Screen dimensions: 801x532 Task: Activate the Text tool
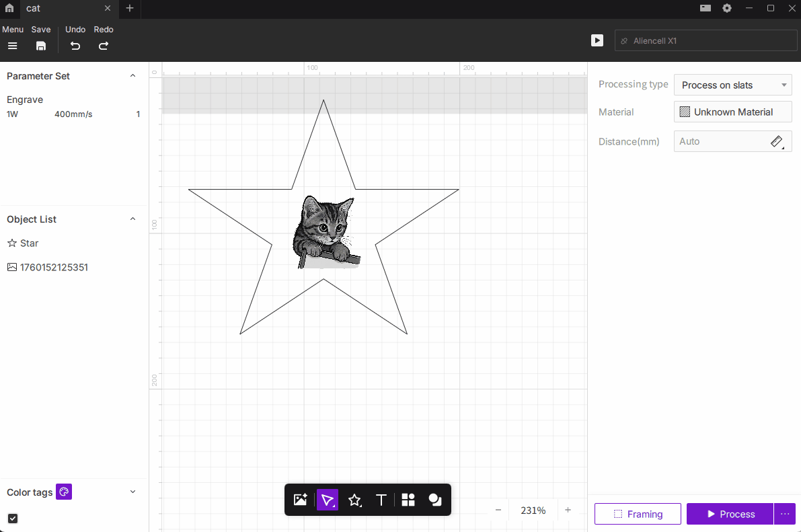pos(381,500)
